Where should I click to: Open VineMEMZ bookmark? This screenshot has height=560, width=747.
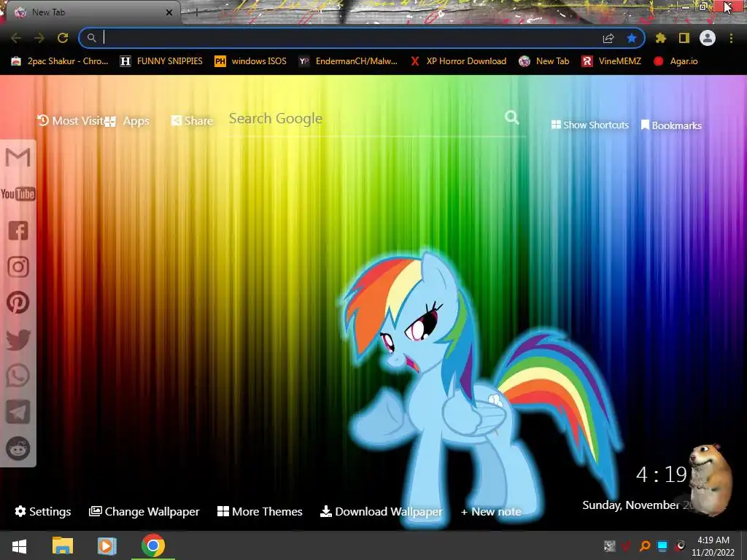tap(611, 61)
